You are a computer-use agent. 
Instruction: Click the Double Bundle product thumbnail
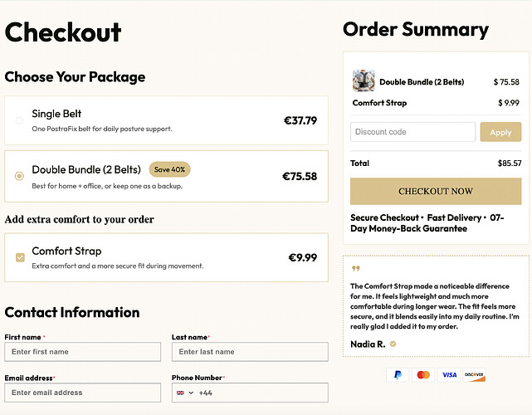point(364,81)
